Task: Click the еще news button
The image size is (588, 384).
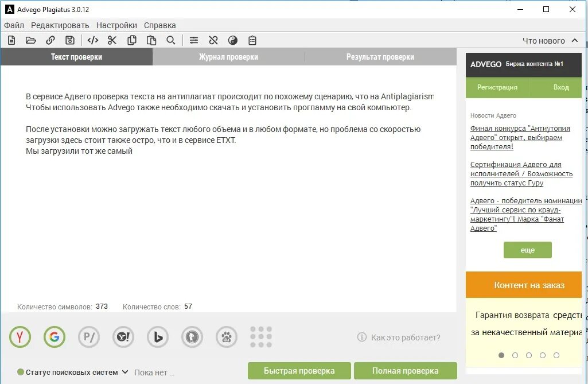Action: pos(528,250)
